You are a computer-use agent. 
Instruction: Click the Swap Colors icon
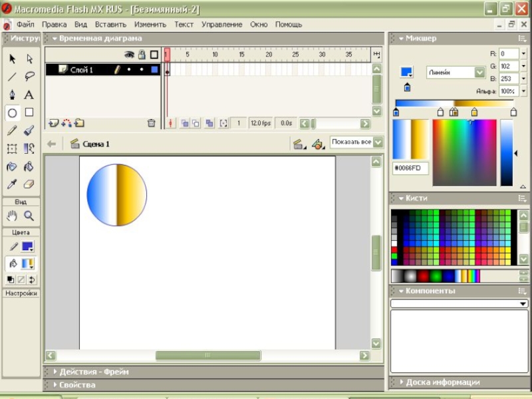pos(32,280)
